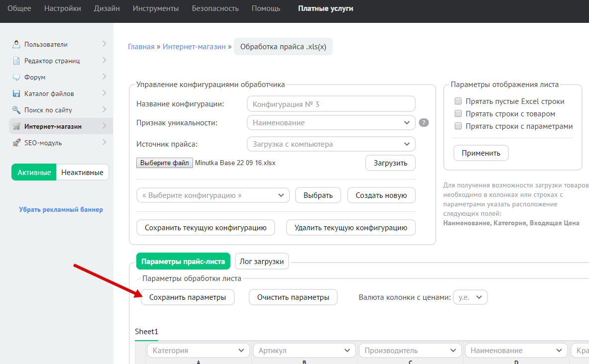The height and width of the screenshot is (364, 589).
Task: Open the price column currency dropdown
Action: [x=470, y=297]
